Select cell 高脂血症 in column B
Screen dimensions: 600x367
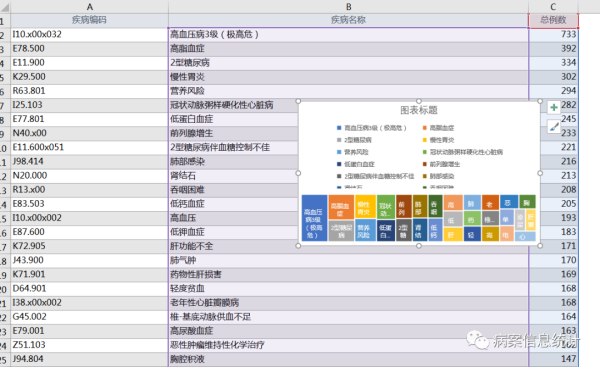point(349,49)
